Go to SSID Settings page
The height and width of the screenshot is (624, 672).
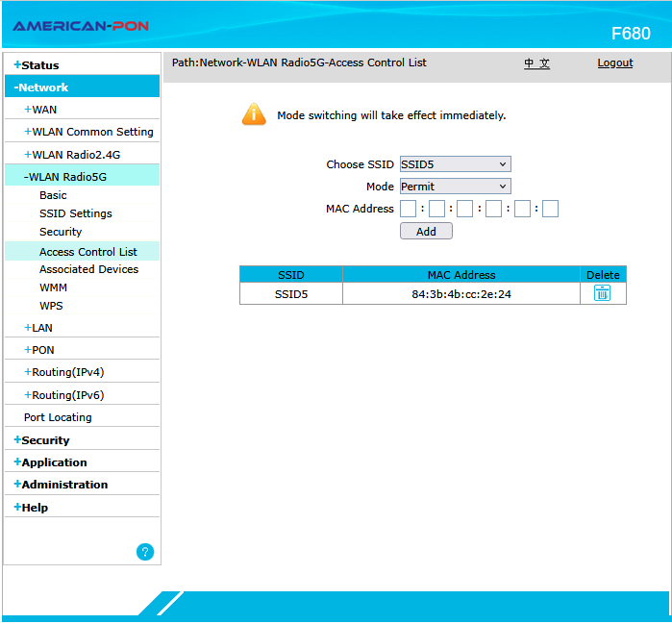click(x=75, y=213)
